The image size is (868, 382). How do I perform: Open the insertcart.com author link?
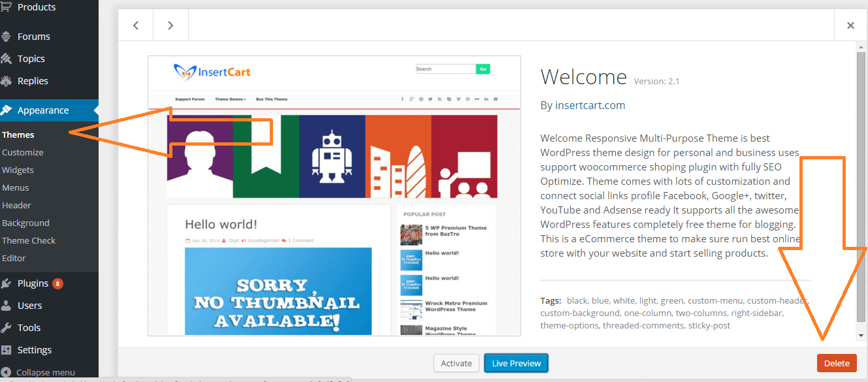(x=590, y=105)
